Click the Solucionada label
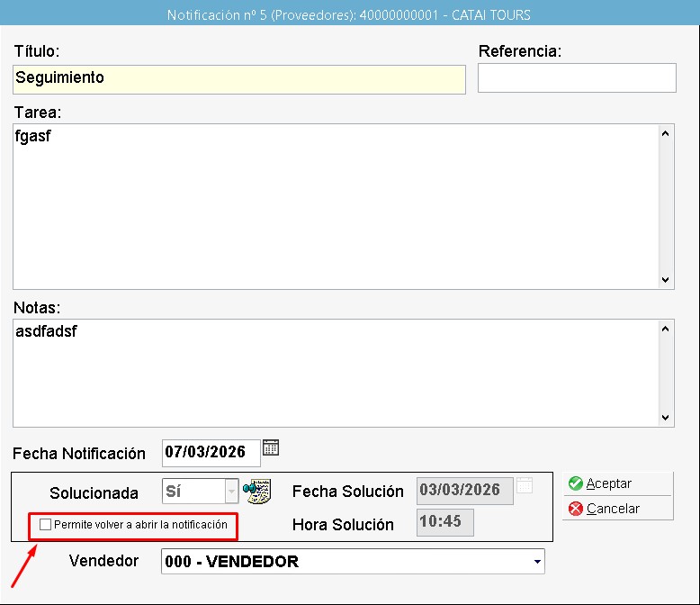Viewport: 700px width, 605px height. tap(94, 493)
